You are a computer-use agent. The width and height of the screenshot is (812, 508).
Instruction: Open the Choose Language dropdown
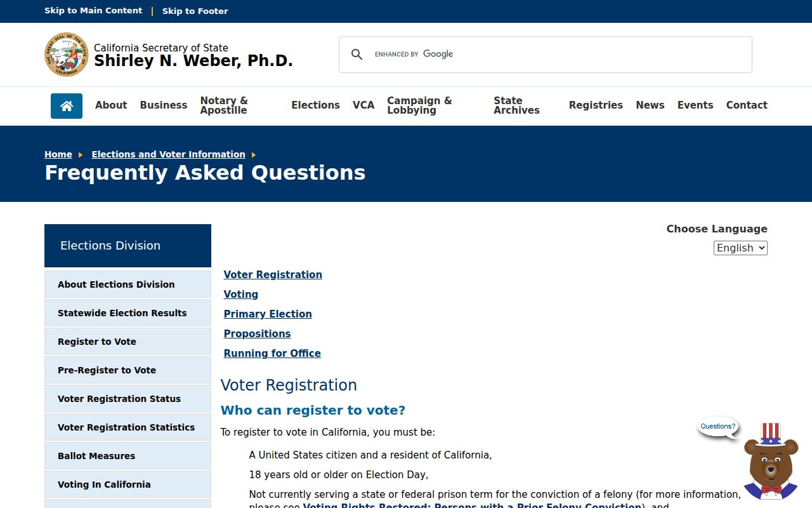tap(740, 248)
